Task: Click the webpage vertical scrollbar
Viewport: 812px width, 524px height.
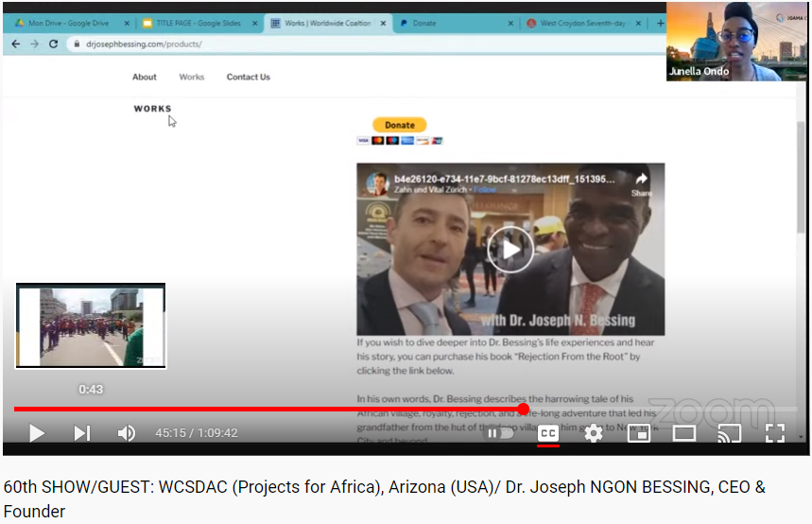Action: [x=801, y=178]
